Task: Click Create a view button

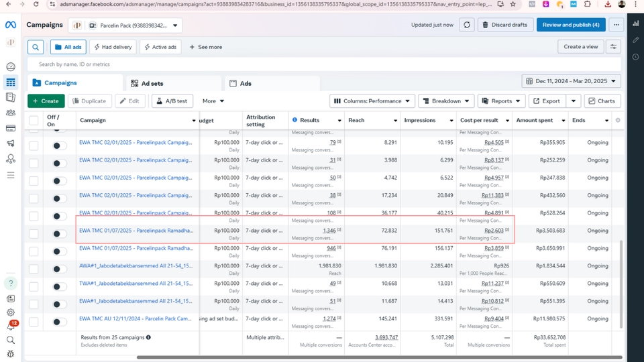Action: (581, 47)
